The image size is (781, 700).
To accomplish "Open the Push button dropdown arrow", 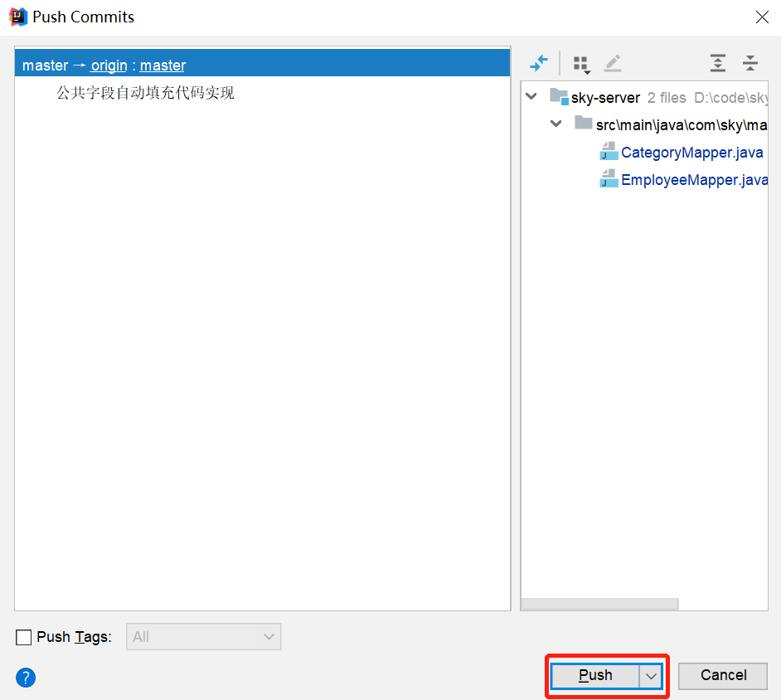I will click(x=651, y=676).
